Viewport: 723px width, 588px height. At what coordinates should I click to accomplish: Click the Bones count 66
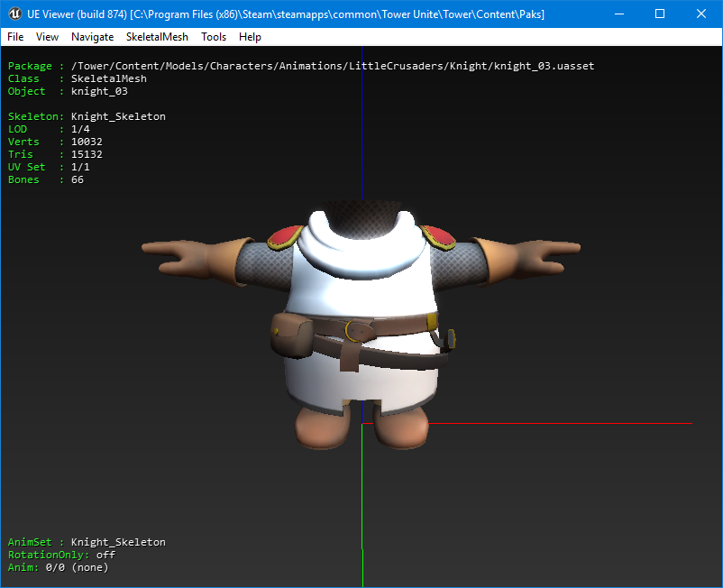click(78, 179)
